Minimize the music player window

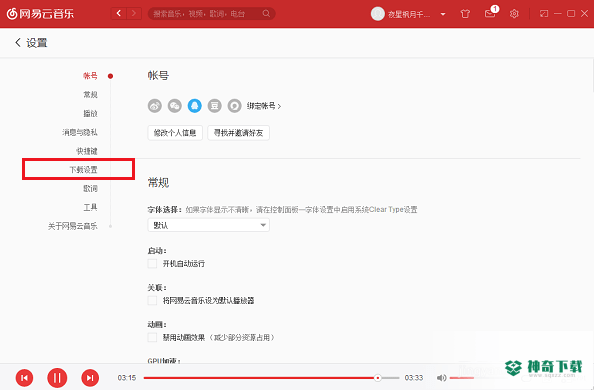click(x=558, y=14)
